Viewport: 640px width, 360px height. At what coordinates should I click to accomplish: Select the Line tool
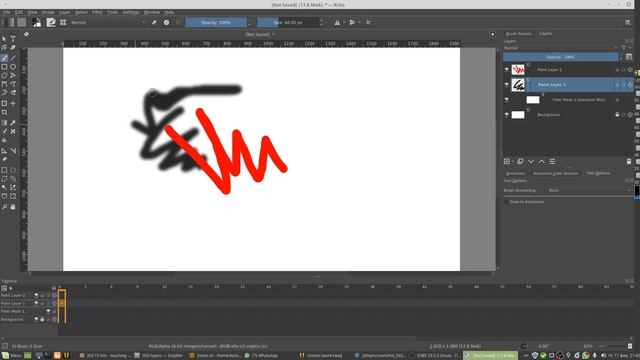click(x=13, y=58)
